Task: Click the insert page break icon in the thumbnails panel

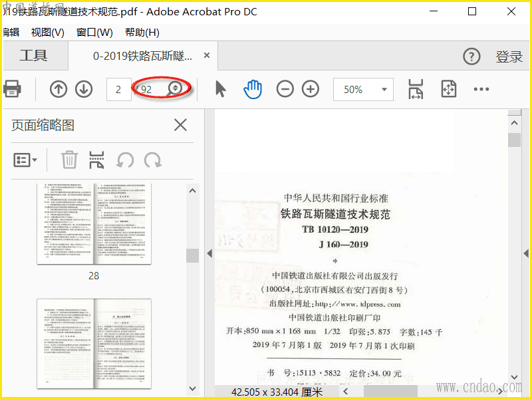Action: tap(96, 160)
